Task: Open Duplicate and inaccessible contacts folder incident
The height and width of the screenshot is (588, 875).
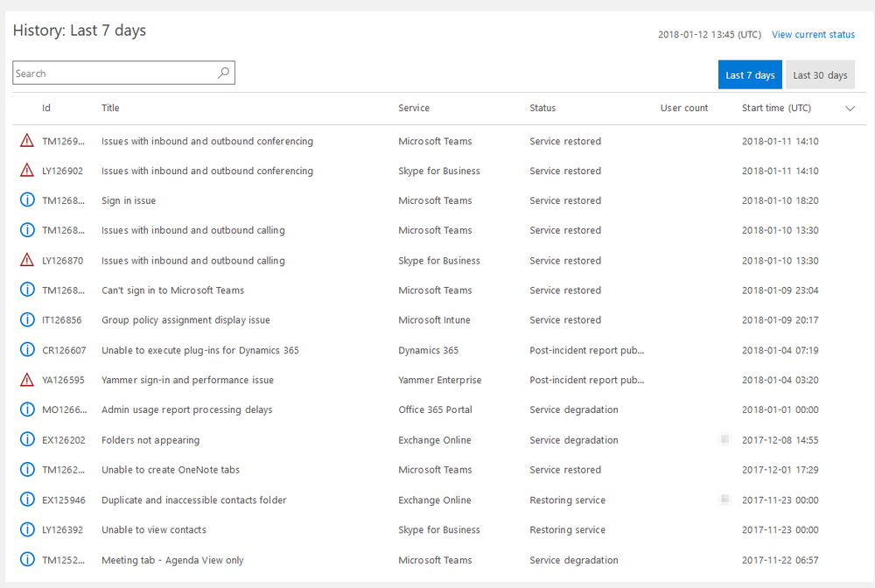Action: (x=194, y=500)
